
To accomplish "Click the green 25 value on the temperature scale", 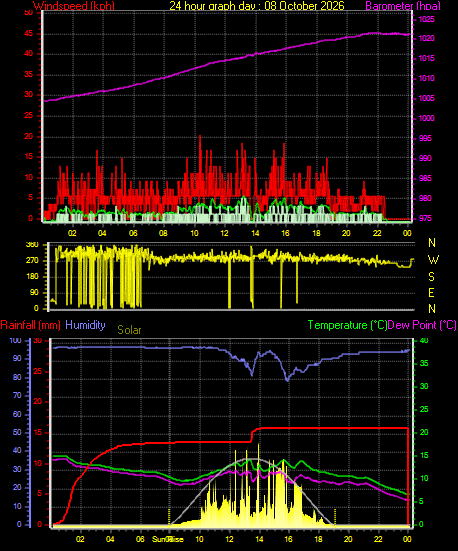I will (x=424, y=409).
